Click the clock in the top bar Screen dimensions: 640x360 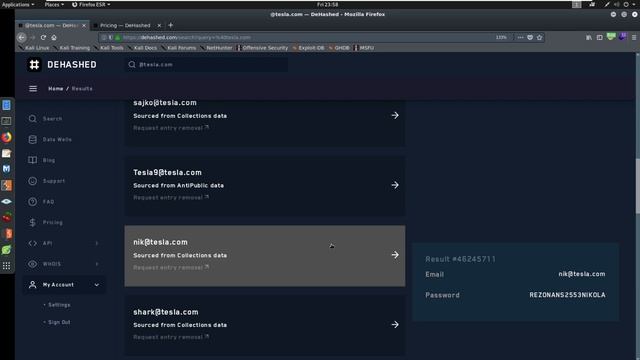[x=327, y=4]
